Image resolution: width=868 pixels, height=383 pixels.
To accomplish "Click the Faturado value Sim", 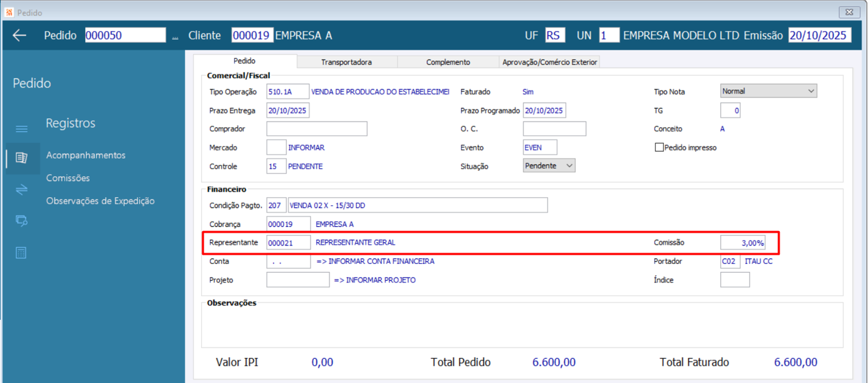I will (528, 92).
